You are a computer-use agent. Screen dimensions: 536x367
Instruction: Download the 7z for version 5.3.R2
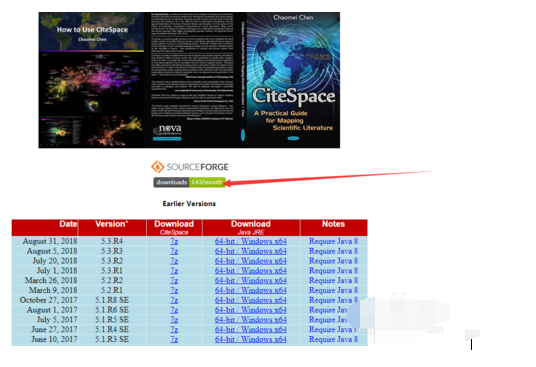(174, 261)
